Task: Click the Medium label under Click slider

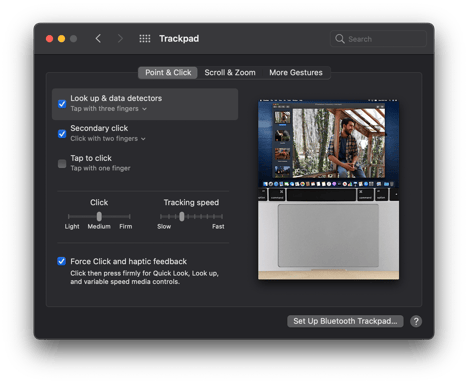Action: click(x=99, y=227)
